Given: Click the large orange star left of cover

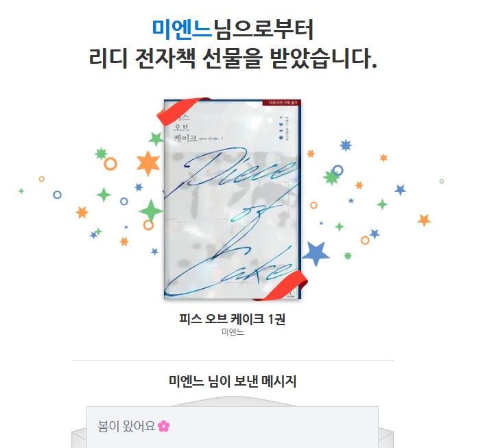Looking at the screenshot, I should pyautogui.click(x=148, y=163).
